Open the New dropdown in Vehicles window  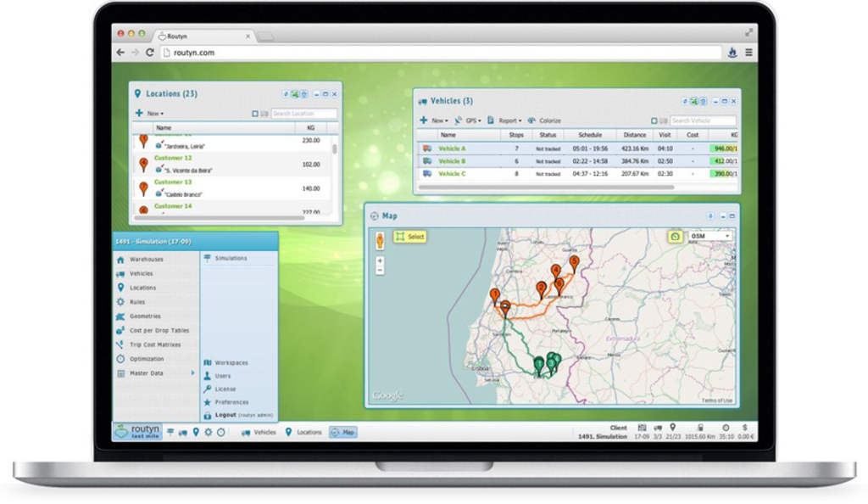point(434,120)
